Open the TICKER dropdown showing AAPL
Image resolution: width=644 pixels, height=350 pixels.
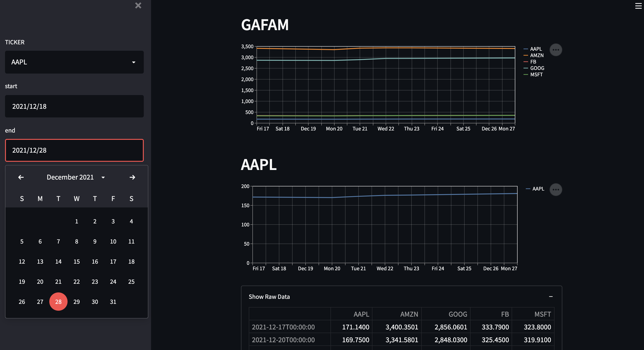[74, 62]
